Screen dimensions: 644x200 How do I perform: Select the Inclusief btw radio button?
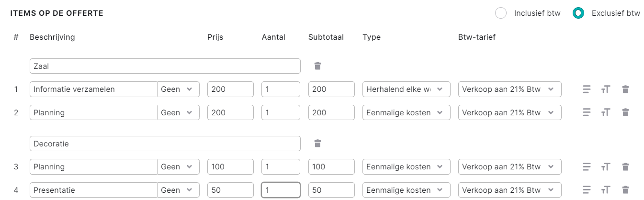[x=501, y=13]
